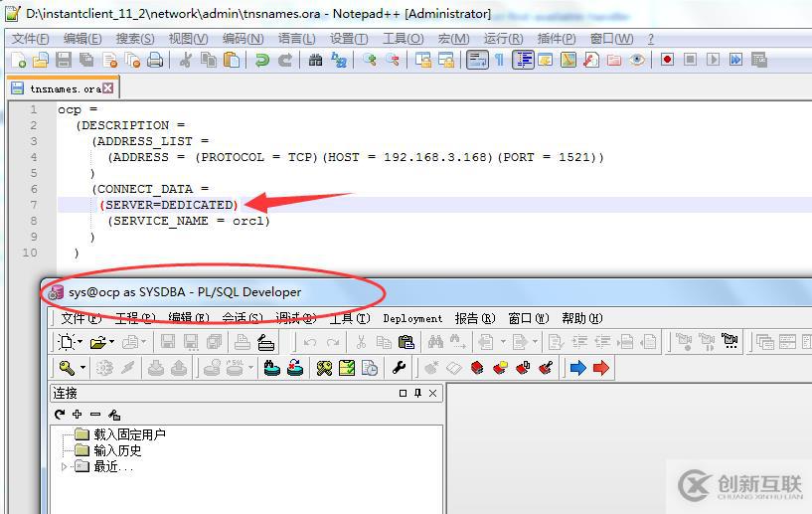Open 语言(L) menu in Notepad++
The height and width of the screenshot is (514, 812).
[x=296, y=39]
